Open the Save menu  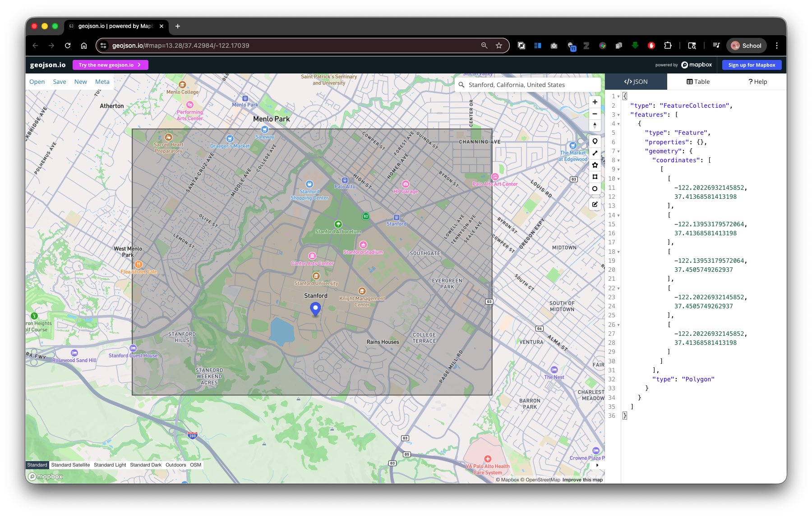click(60, 82)
